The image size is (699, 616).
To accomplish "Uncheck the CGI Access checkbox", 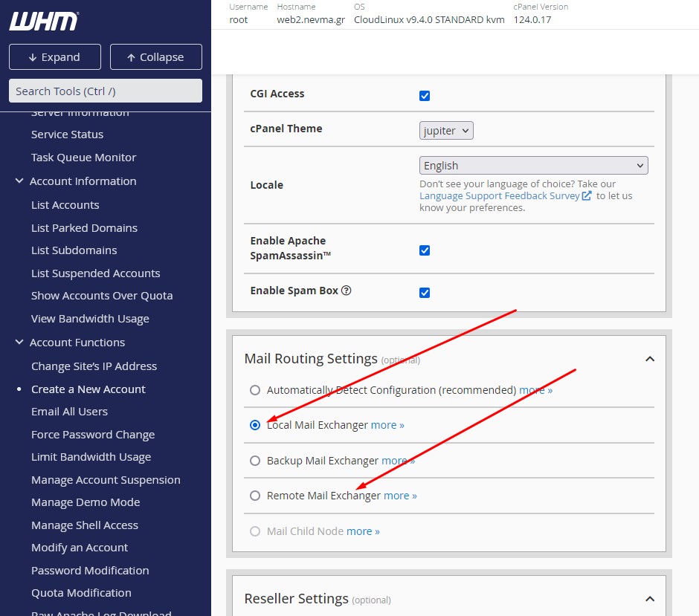I will 425,96.
